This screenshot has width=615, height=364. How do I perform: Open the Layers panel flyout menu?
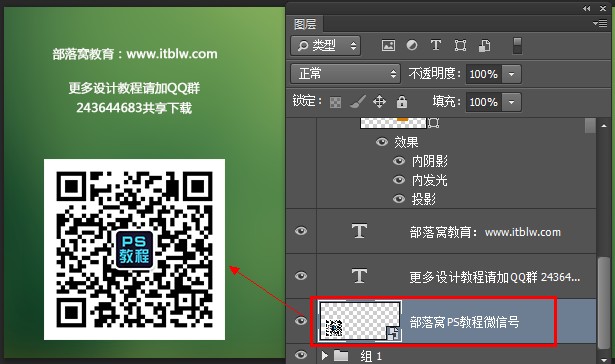pos(600,24)
